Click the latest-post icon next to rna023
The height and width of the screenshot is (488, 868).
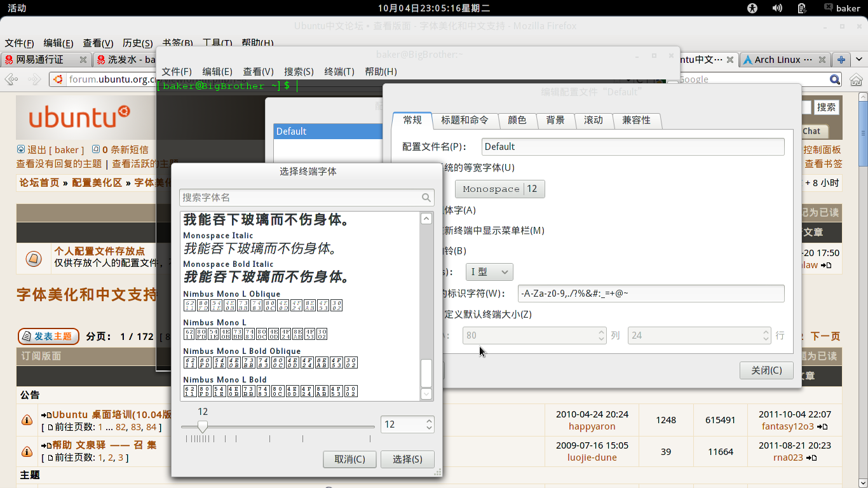pos(811,457)
